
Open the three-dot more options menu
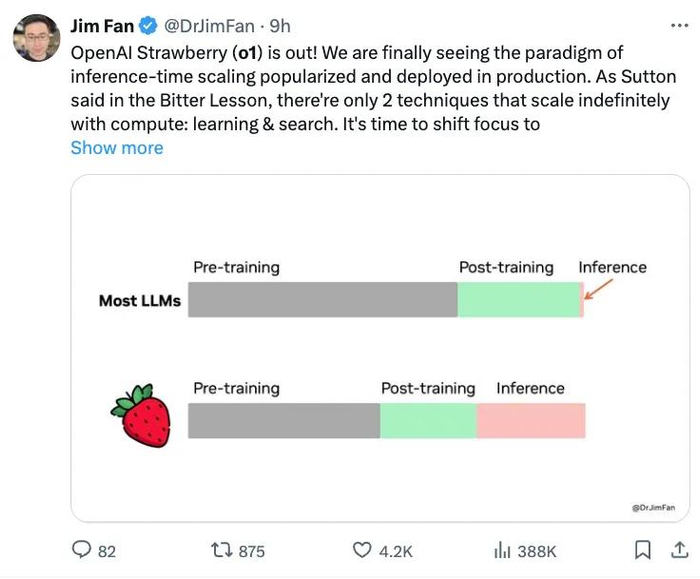[677, 25]
